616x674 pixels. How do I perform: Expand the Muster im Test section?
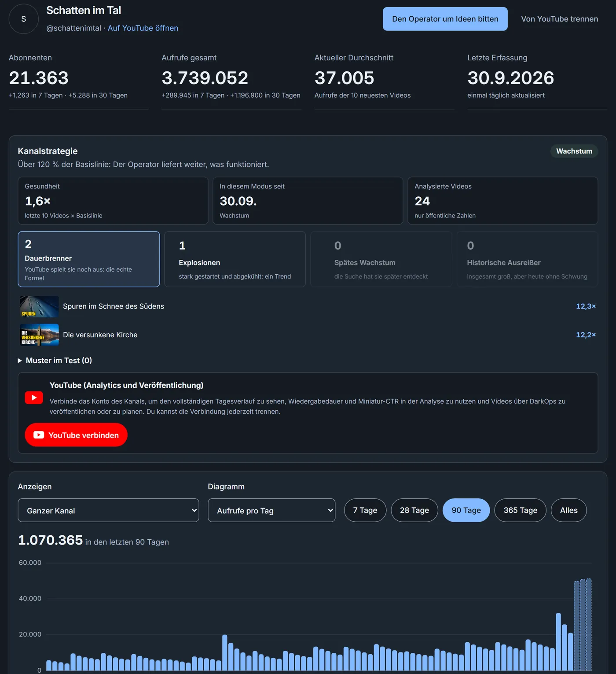55,361
